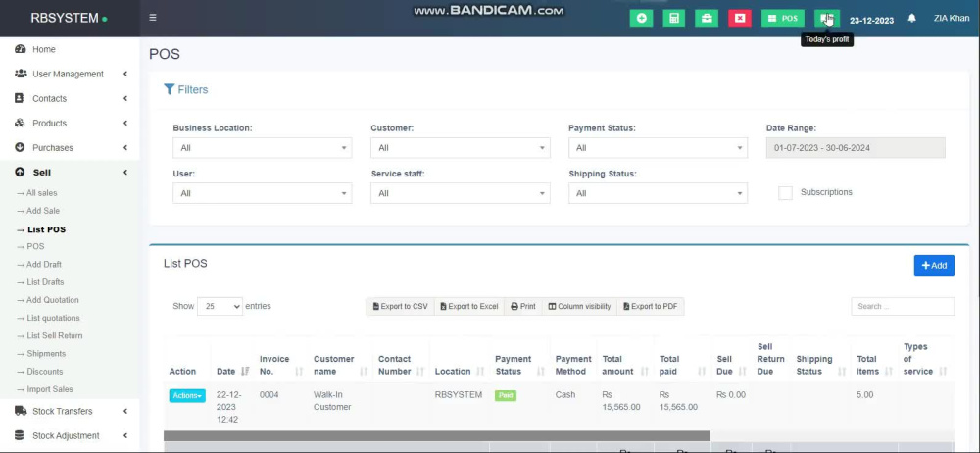Image resolution: width=980 pixels, height=453 pixels.
Task: Expand Purchases menu
Action: click(x=70, y=148)
